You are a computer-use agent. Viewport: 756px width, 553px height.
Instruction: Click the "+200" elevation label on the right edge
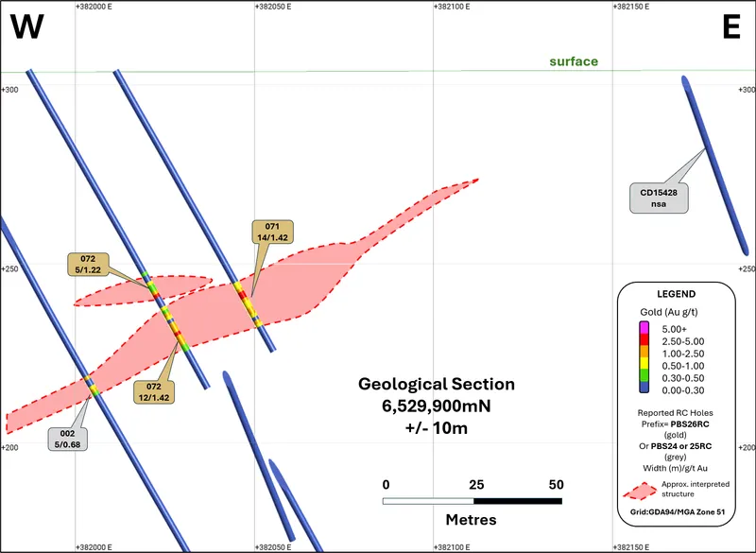coord(747,447)
